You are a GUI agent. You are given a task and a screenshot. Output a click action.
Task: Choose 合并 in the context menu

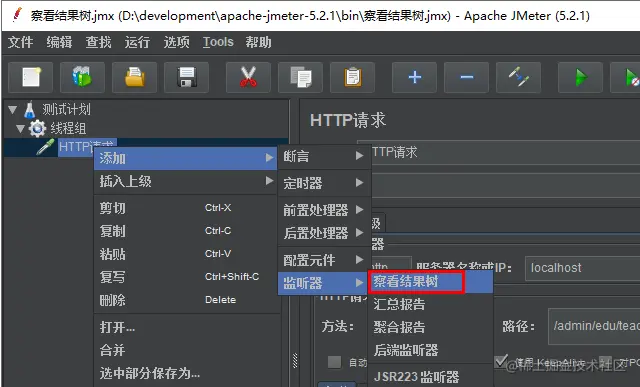[186, 350]
